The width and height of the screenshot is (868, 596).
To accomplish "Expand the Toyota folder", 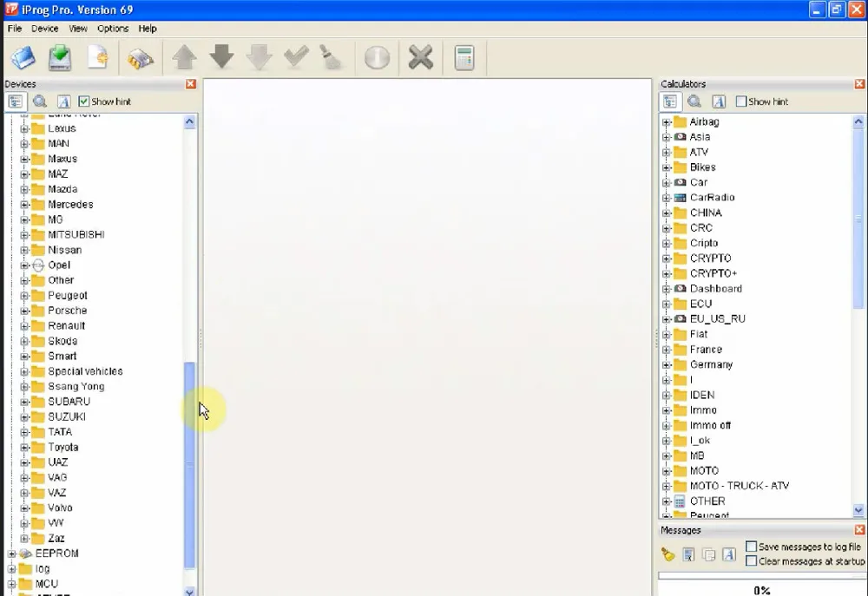I will coord(24,448).
